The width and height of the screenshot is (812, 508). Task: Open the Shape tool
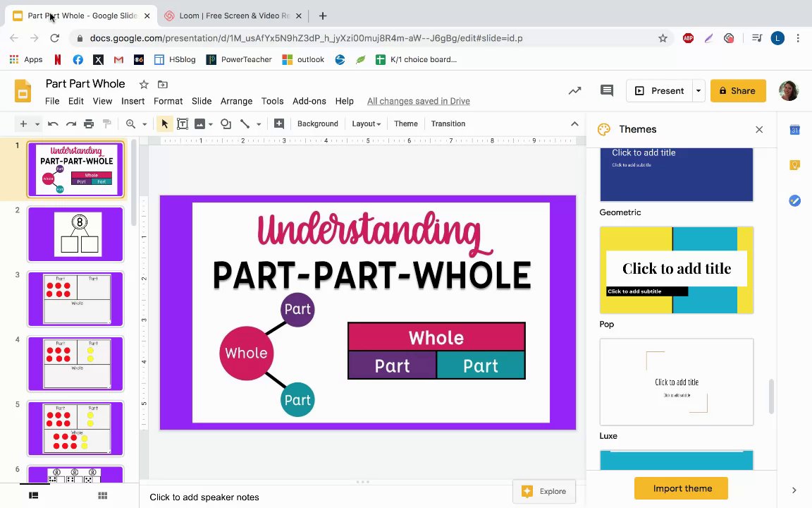[226, 124]
